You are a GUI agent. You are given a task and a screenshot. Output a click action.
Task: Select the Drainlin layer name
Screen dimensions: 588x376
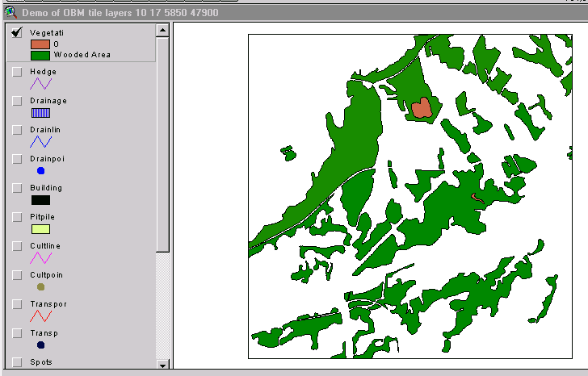[x=45, y=130]
